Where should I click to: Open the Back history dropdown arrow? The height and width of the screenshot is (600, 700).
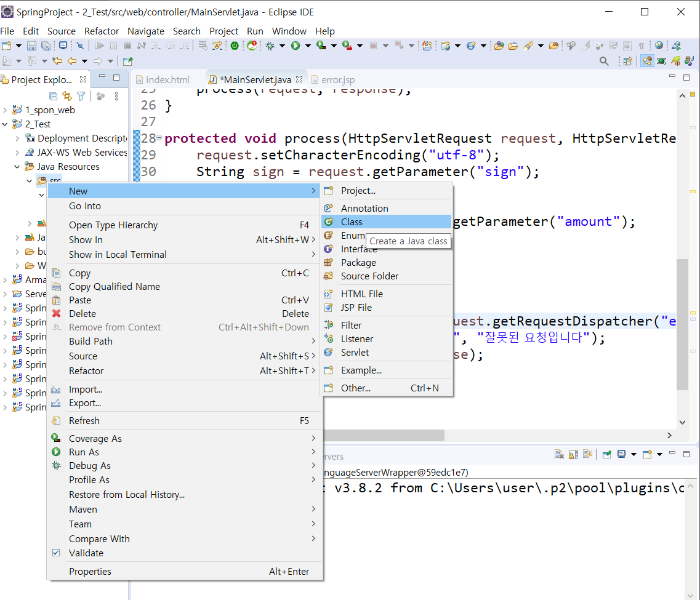(84, 61)
